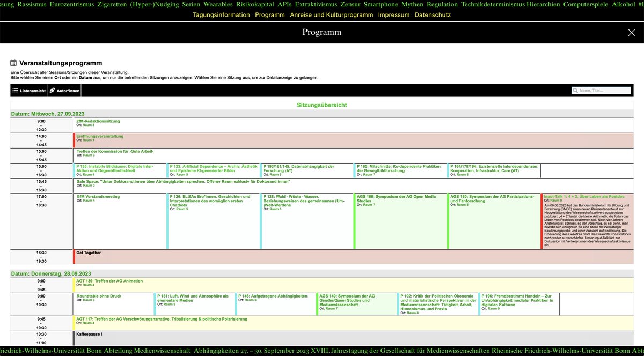Viewport: 644px width, 356px height.
Task: Click Raum 1 under Eröffnungsveranstaltung
Action: (89, 140)
